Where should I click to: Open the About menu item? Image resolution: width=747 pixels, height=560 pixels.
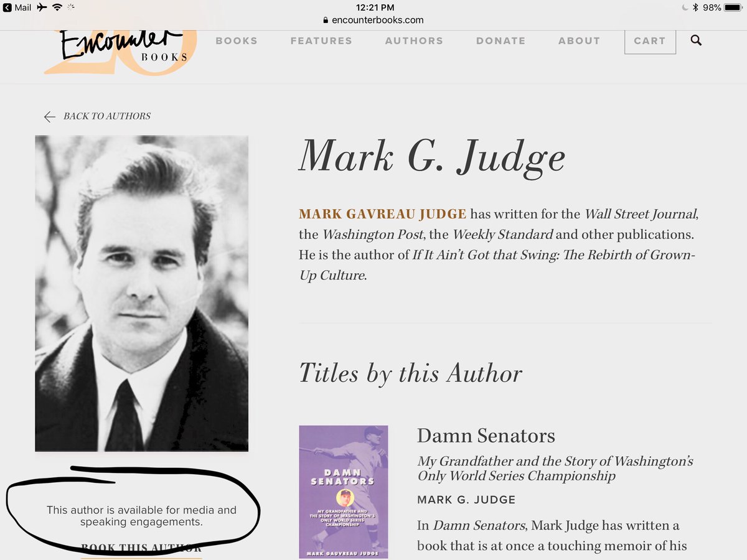point(579,40)
